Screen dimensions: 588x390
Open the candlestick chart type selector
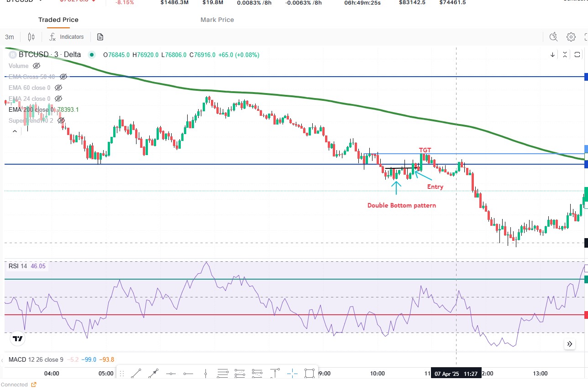31,37
